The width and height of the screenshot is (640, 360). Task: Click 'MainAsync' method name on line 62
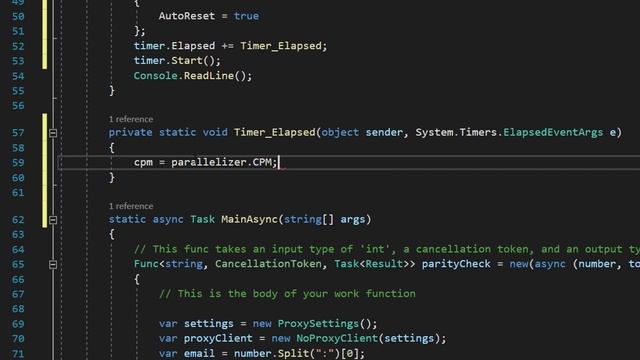[249, 219]
